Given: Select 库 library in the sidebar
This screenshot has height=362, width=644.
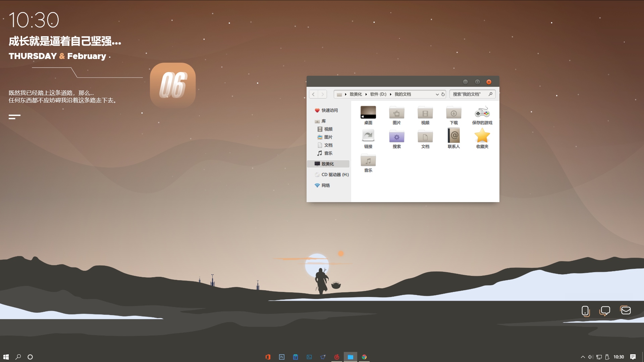Looking at the screenshot, I should 320,121.
